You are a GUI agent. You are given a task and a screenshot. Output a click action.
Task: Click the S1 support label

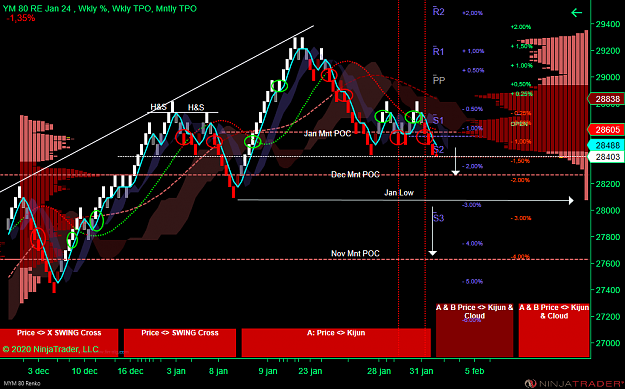[438, 120]
